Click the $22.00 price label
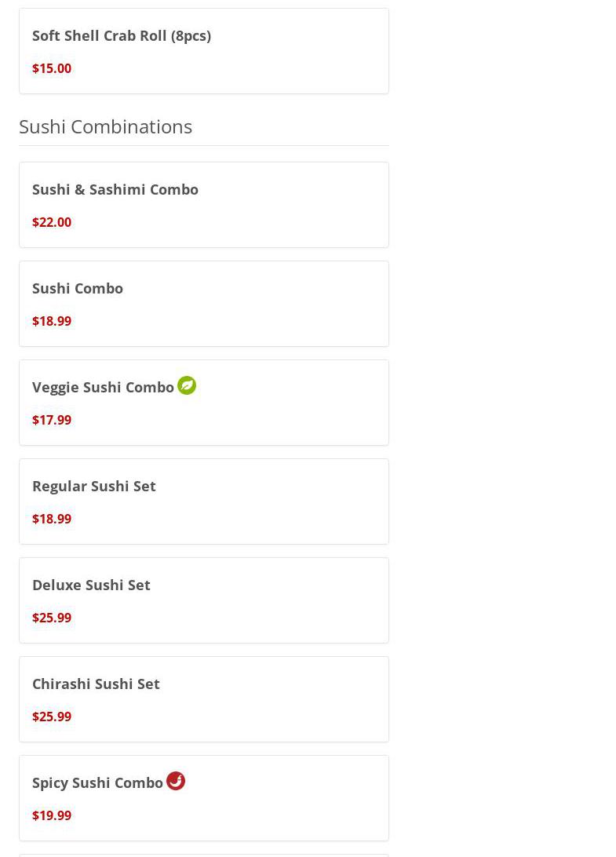 point(52,222)
